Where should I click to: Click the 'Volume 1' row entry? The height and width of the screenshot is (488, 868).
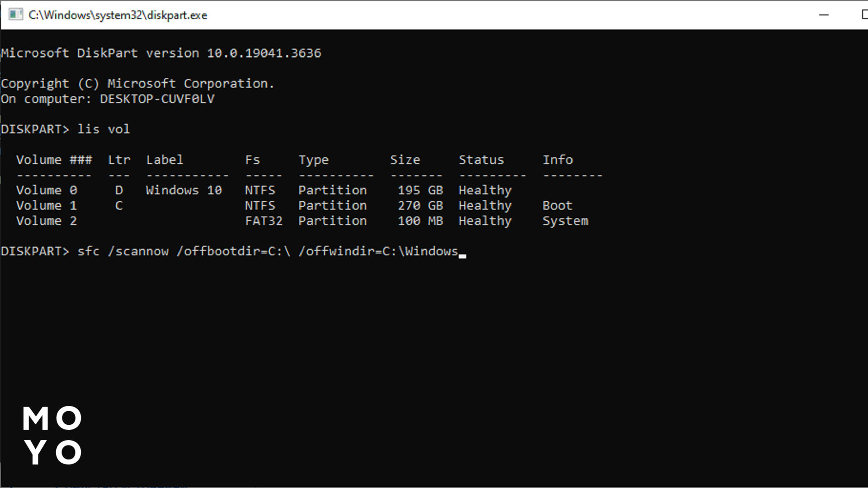click(x=47, y=206)
